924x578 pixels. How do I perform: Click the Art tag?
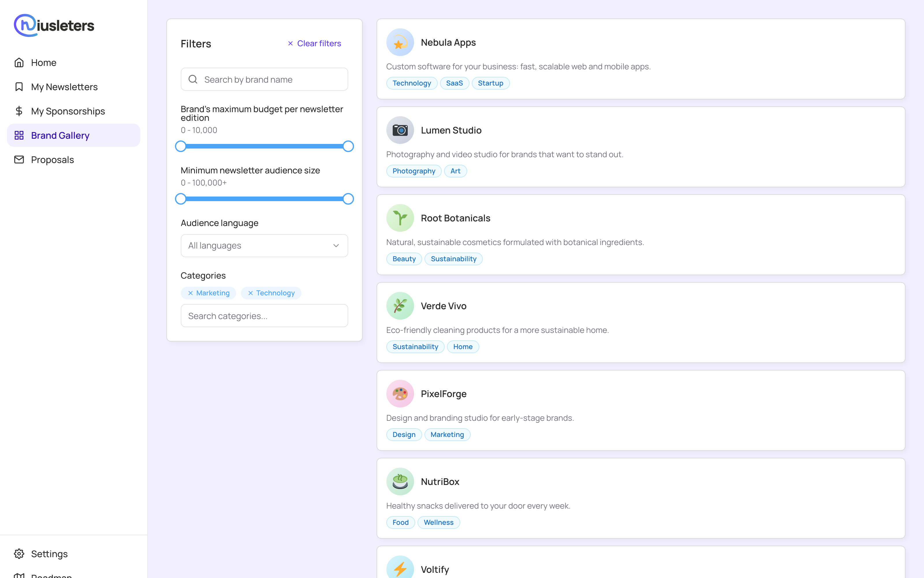(455, 171)
